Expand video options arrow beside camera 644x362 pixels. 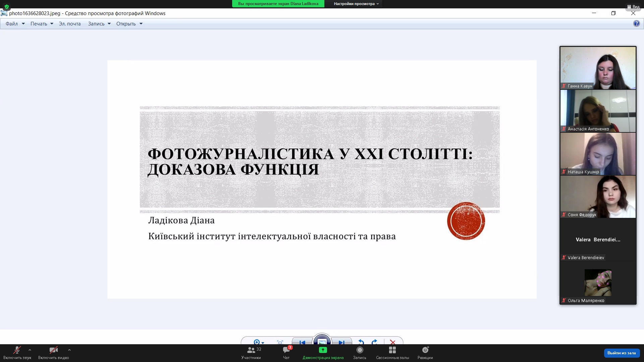coord(69,350)
